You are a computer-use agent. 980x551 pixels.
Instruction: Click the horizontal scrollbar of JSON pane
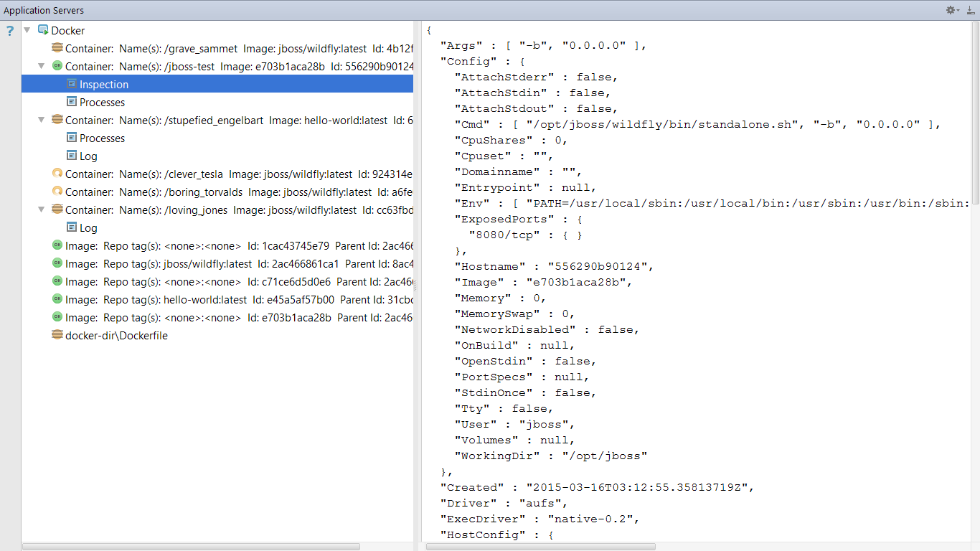click(x=542, y=547)
